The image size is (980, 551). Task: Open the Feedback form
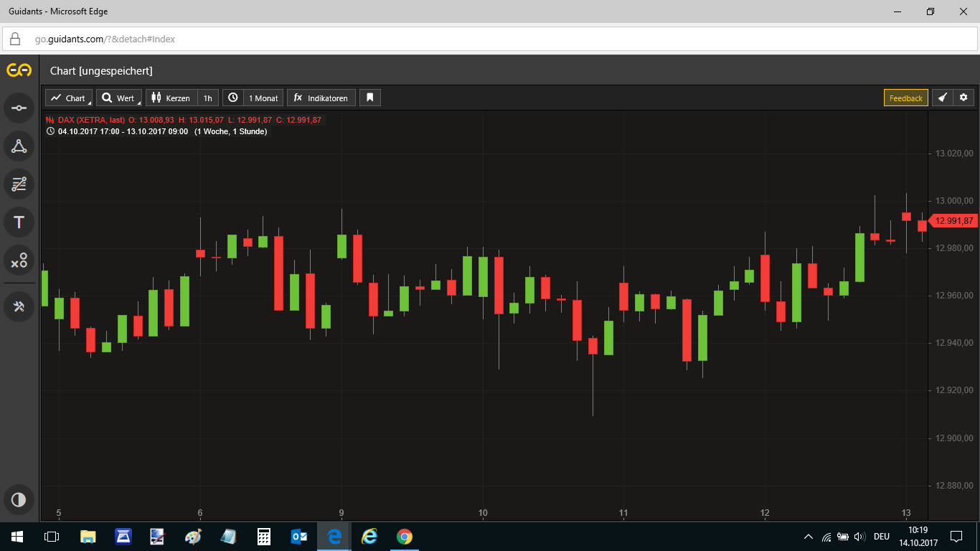click(x=906, y=98)
